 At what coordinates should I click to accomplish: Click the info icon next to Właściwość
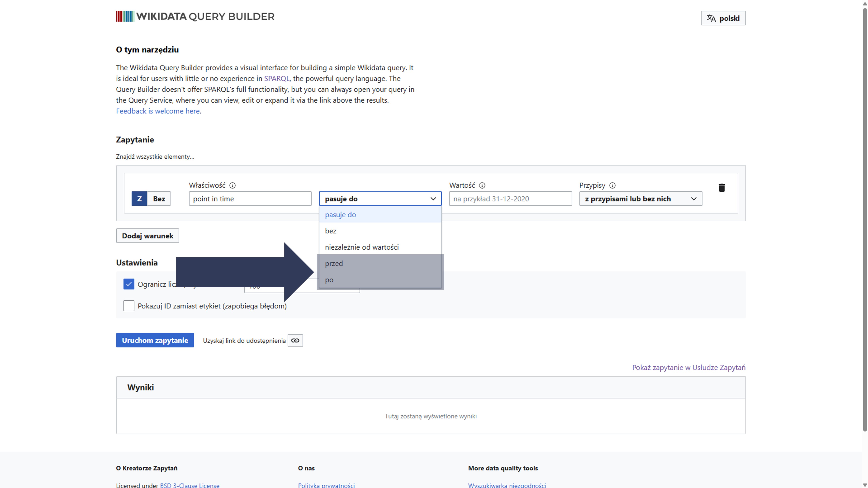(233, 185)
